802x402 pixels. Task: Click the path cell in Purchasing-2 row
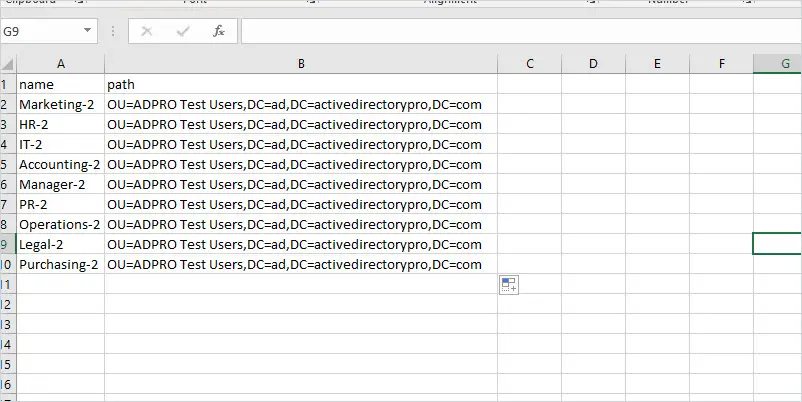(301, 264)
